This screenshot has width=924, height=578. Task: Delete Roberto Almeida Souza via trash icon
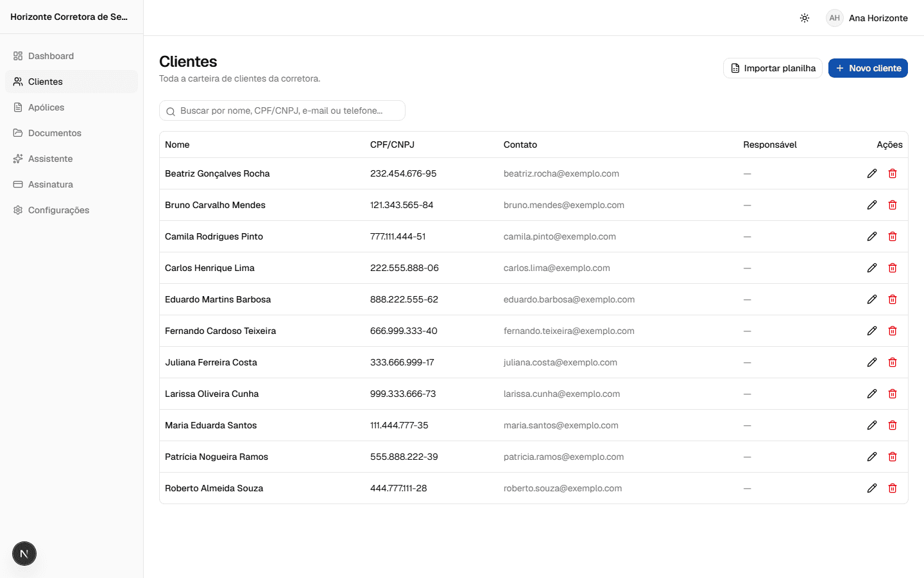(893, 488)
